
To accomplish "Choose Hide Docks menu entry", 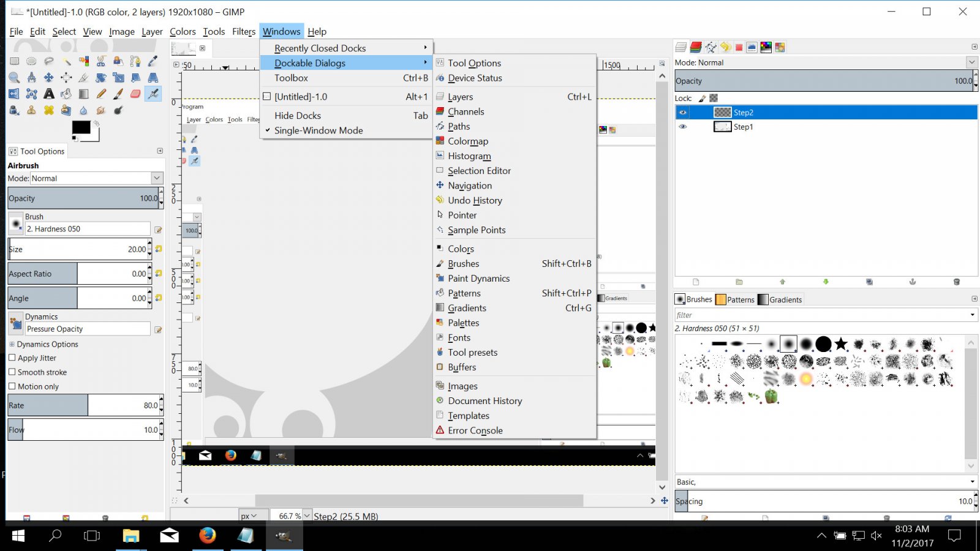I will click(346, 116).
